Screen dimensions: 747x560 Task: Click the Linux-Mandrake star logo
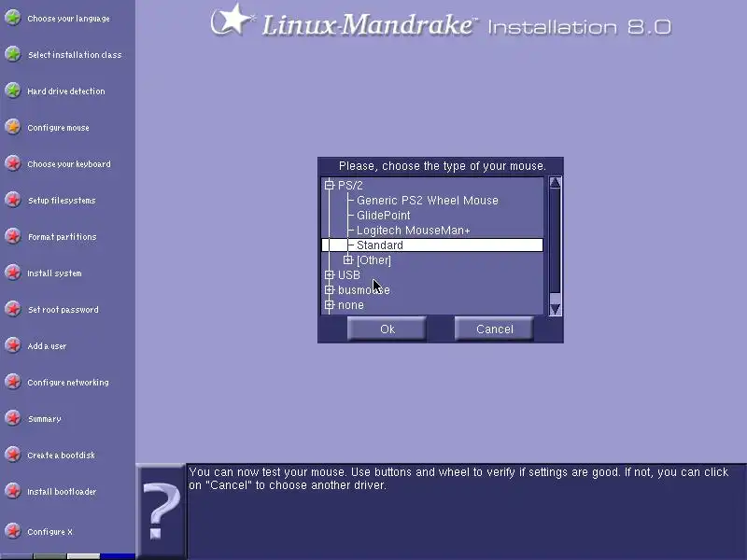[231, 20]
